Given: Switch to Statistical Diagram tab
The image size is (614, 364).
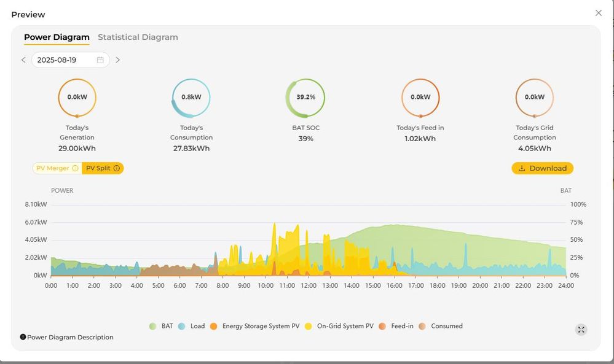Looking at the screenshot, I should pyautogui.click(x=138, y=37).
